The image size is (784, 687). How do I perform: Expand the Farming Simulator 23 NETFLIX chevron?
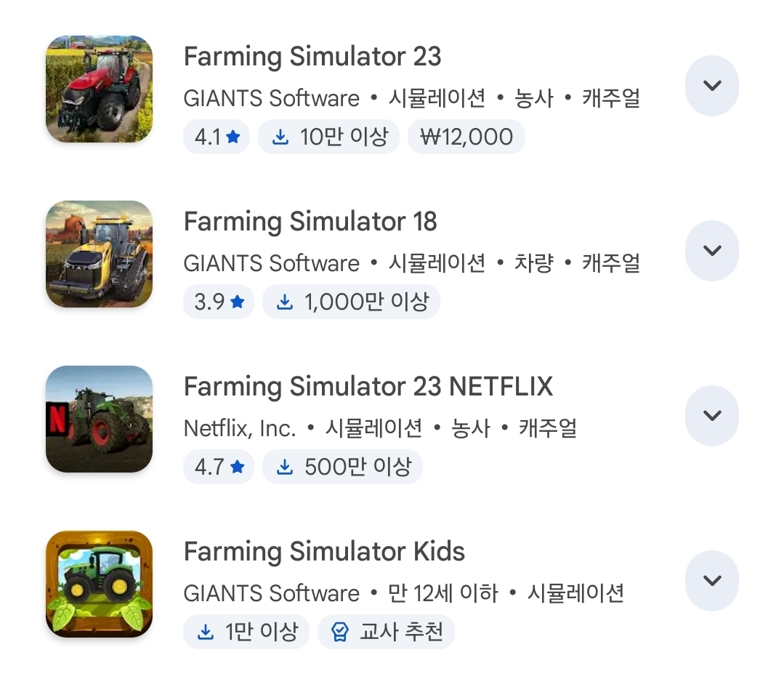click(712, 416)
